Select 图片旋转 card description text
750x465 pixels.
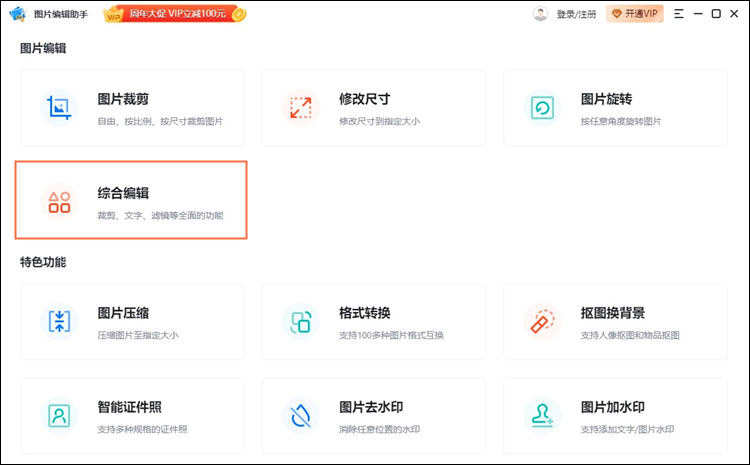[x=620, y=121]
